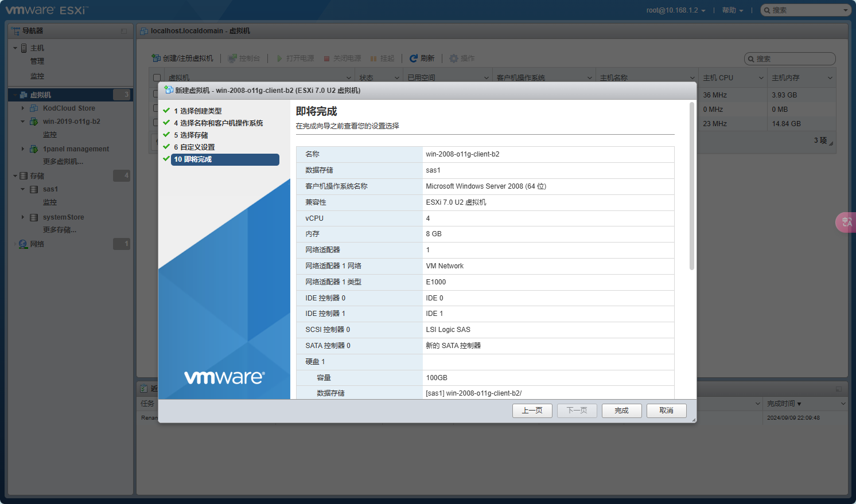Expand the 1panel management node
The width and height of the screenshot is (856, 504).
point(23,149)
